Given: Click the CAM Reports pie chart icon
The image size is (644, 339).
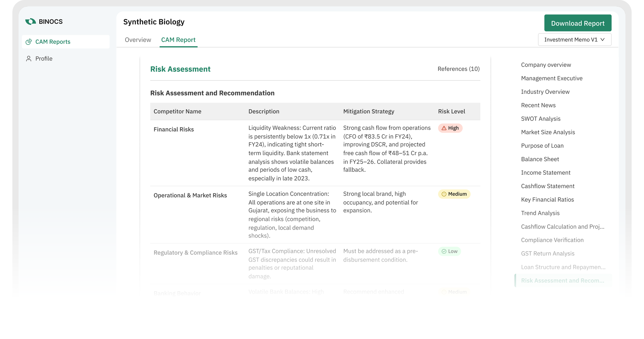Looking at the screenshot, I should pos(29,42).
